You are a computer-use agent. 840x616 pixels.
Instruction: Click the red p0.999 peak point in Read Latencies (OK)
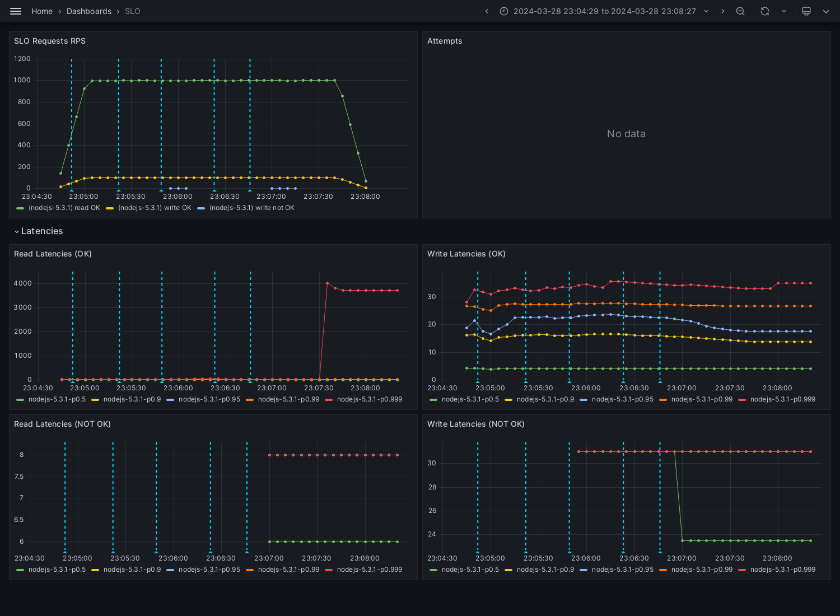tap(328, 283)
